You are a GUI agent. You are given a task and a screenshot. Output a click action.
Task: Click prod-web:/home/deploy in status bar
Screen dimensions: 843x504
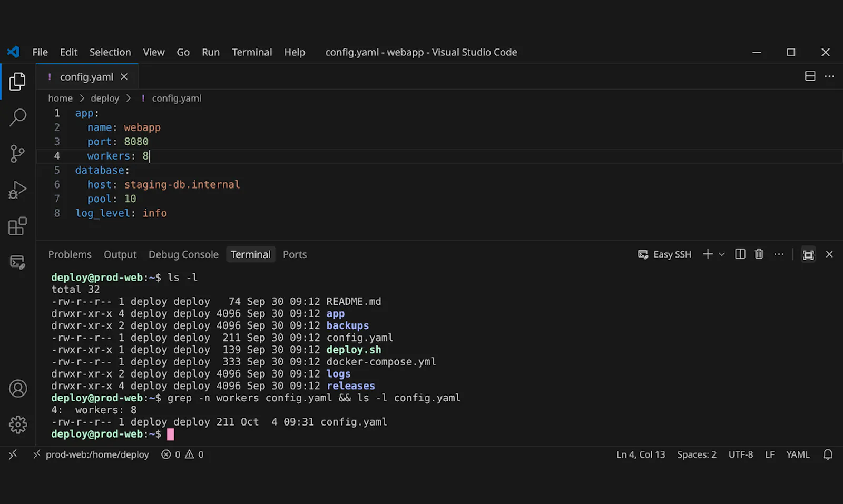(91, 454)
